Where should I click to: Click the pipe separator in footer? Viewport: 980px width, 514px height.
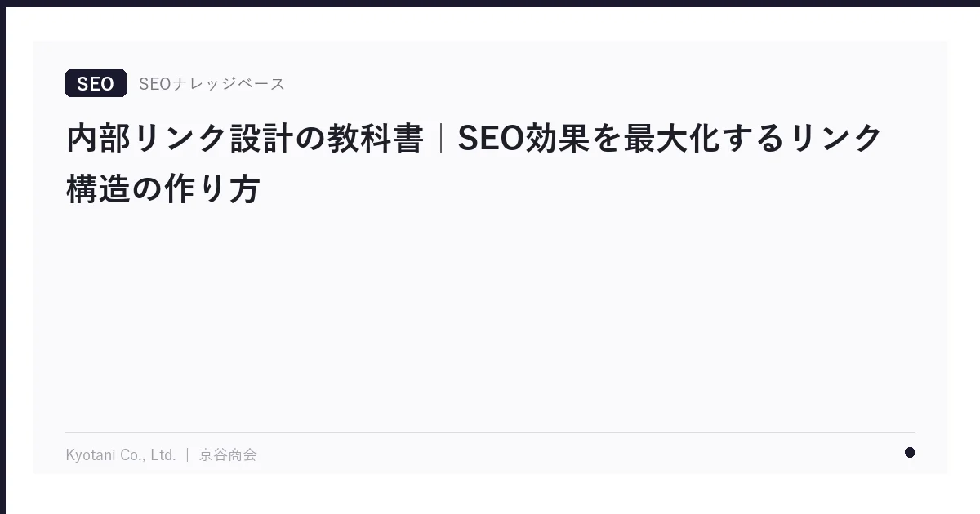tap(188, 454)
